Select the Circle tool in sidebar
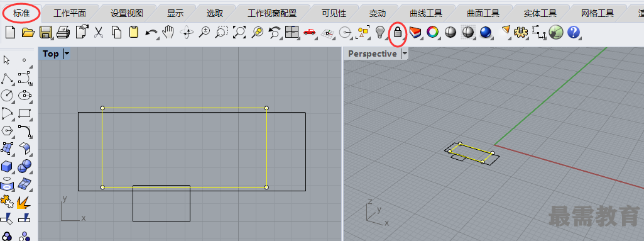644x241 pixels. point(7,96)
